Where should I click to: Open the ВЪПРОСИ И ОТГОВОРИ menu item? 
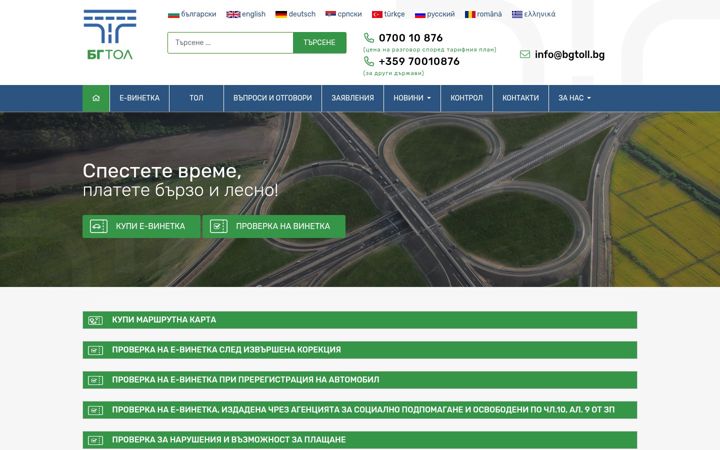273,98
